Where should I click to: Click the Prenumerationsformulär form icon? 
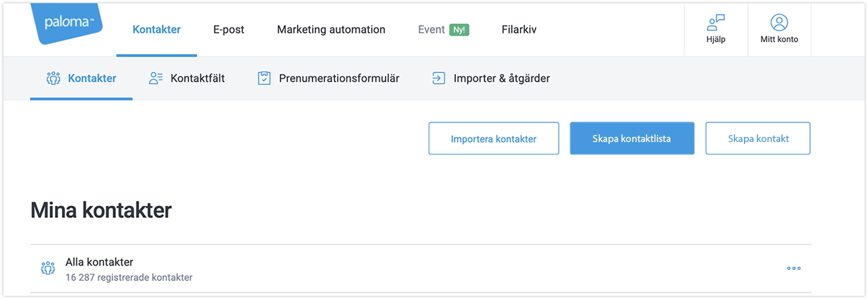point(264,79)
